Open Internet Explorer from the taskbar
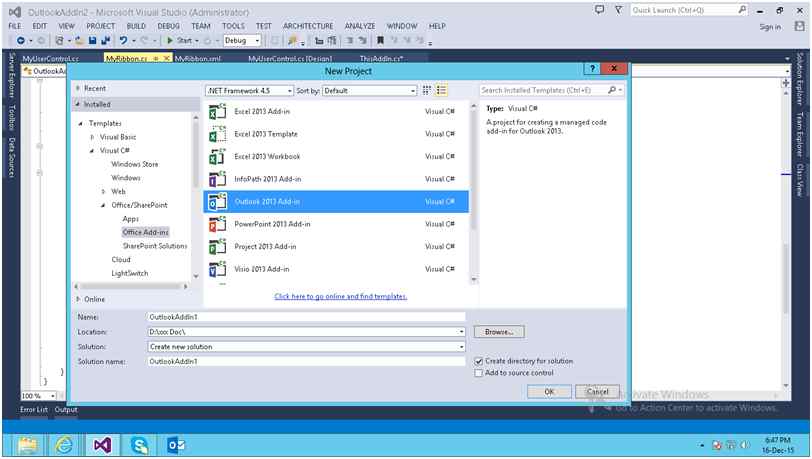This screenshot has height=459, width=812. click(x=64, y=444)
